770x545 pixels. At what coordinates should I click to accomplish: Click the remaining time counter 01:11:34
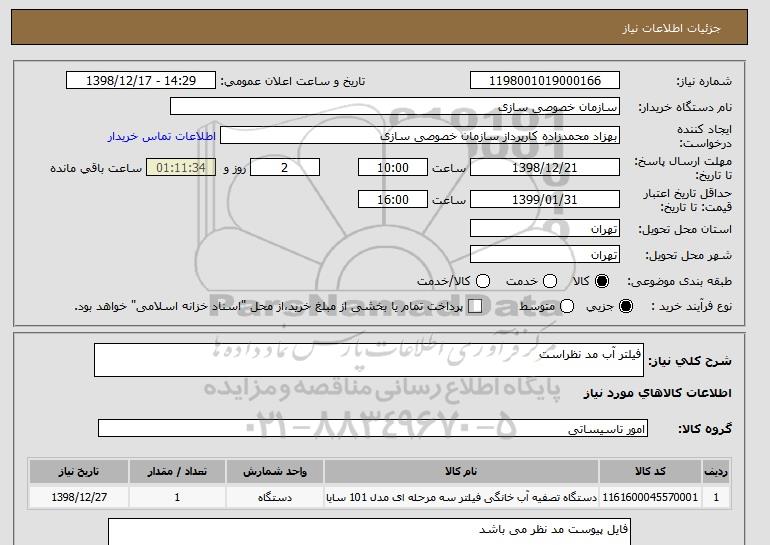pyautogui.click(x=181, y=167)
